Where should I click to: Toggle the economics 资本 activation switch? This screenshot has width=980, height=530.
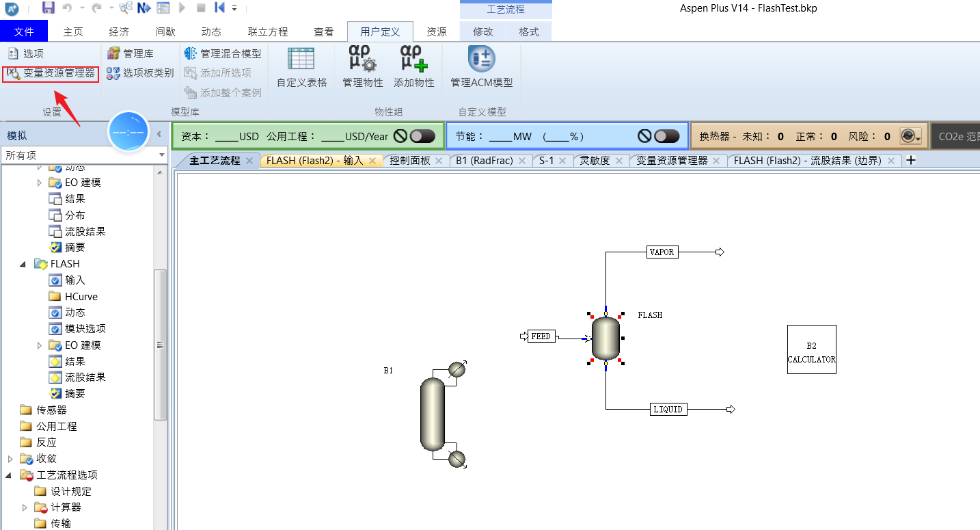422,136
